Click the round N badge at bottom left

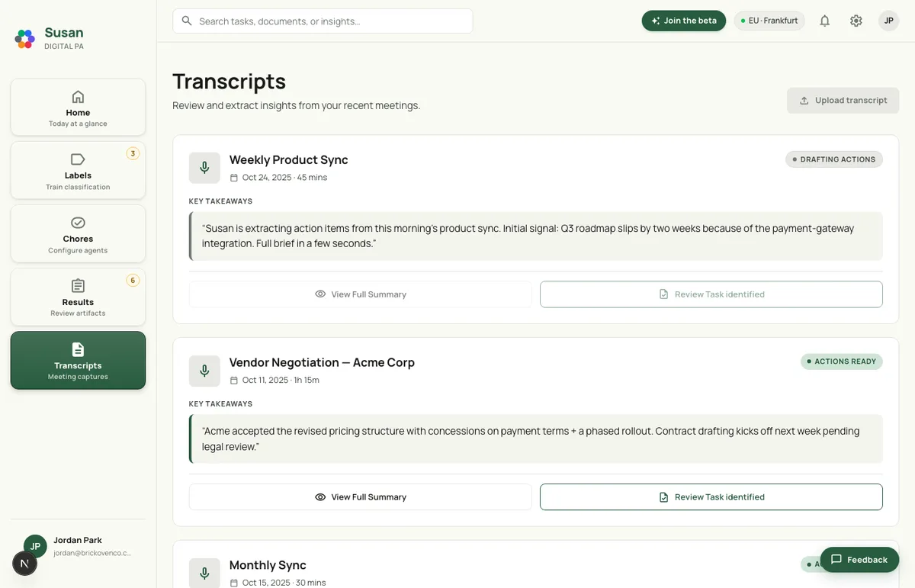[x=25, y=564]
